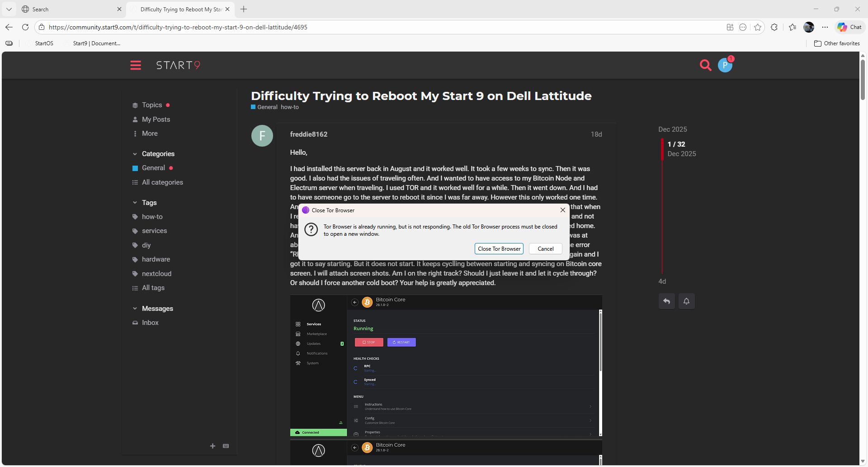Click the reply arrow button in timeline
Image resolution: width=868 pixels, height=467 pixels.
pos(667,301)
